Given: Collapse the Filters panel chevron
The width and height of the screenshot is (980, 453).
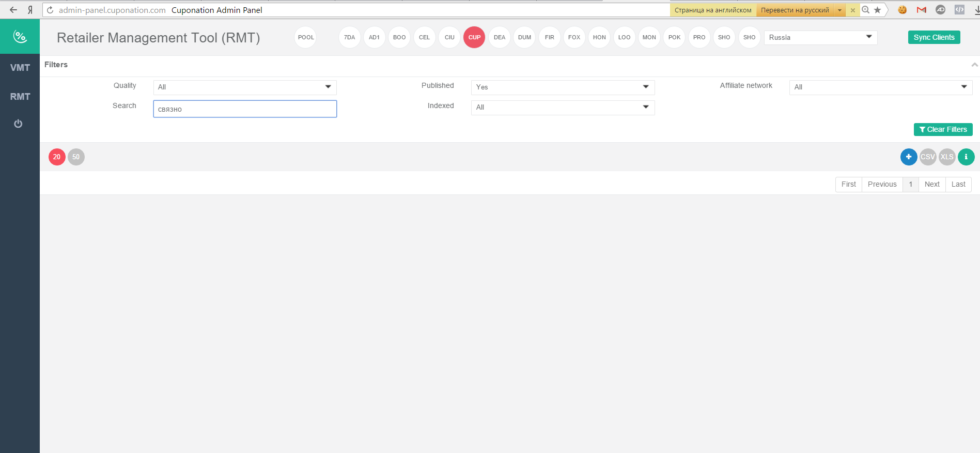Looking at the screenshot, I should coord(974,65).
